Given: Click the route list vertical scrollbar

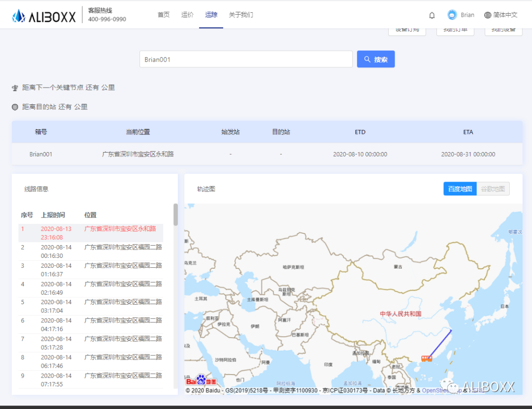Looking at the screenshot, I should [175, 215].
